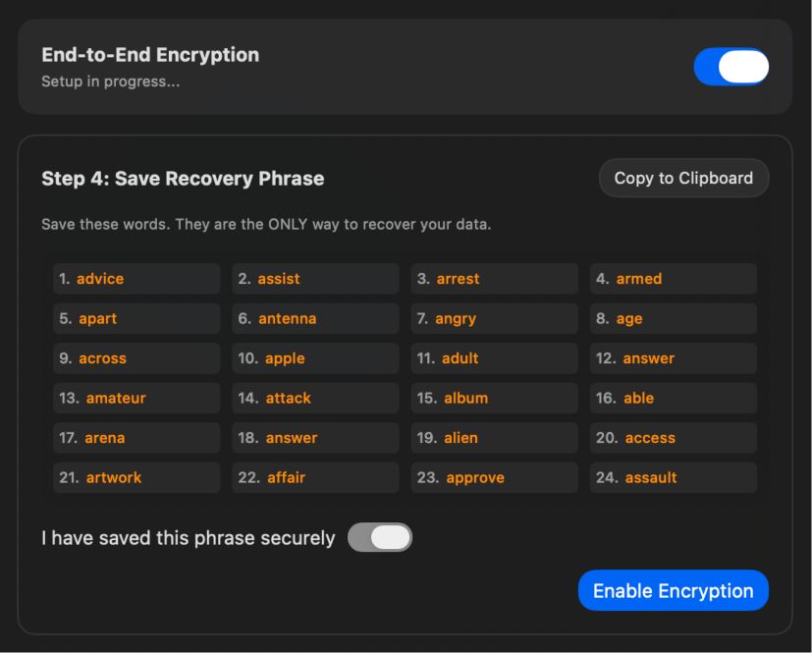Enable the 'I have saved this phrase securely' toggle
Image resolution: width=812 pixels, height=653 pixels.
pos(379,537)
